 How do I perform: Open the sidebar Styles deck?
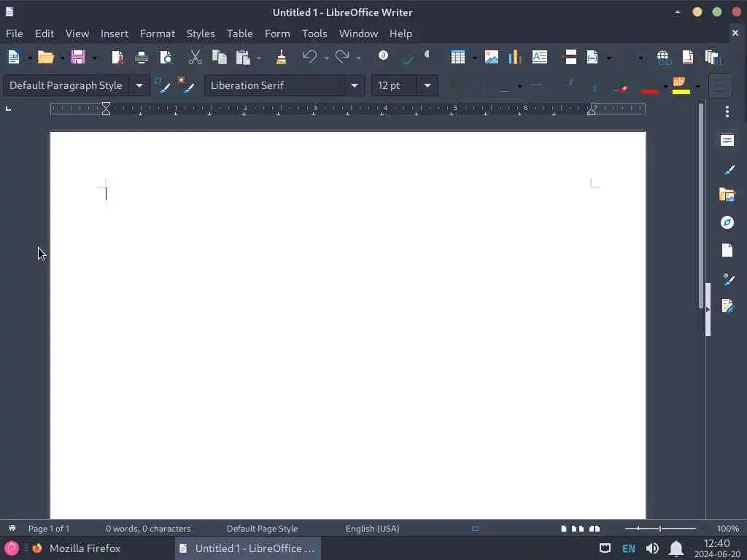point(727,169)
